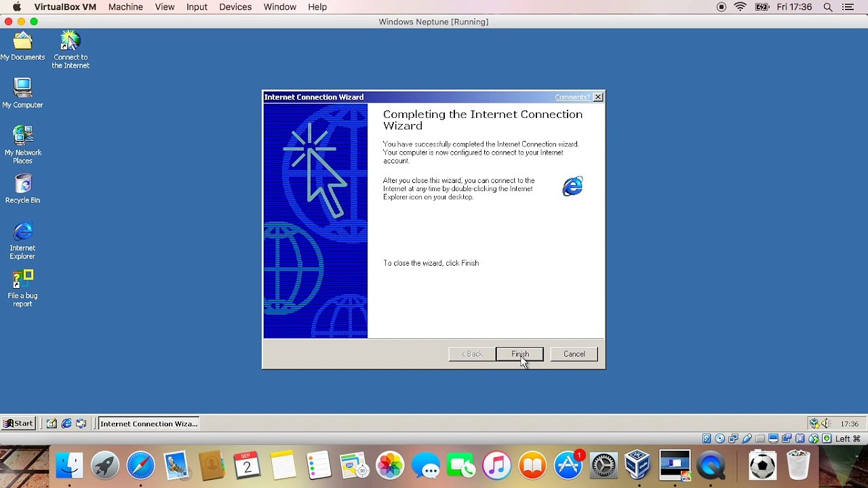Open the View menu
This screenshot has height=488, width=868.
coord(165,7)
